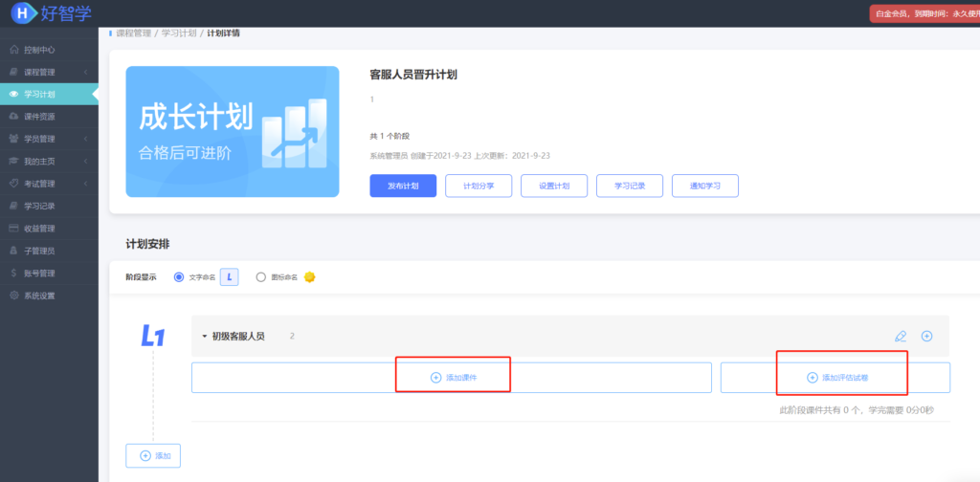Click the 添加课件 button
Image resolution: width=980 pixels, height=482 pixels.
coord(452,378)
